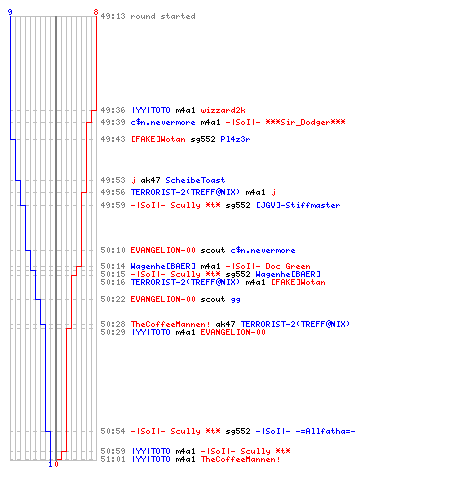Screen dimensions: 450x500
Task: Click victim name Pl4z3r
Action: click(235, 139)
